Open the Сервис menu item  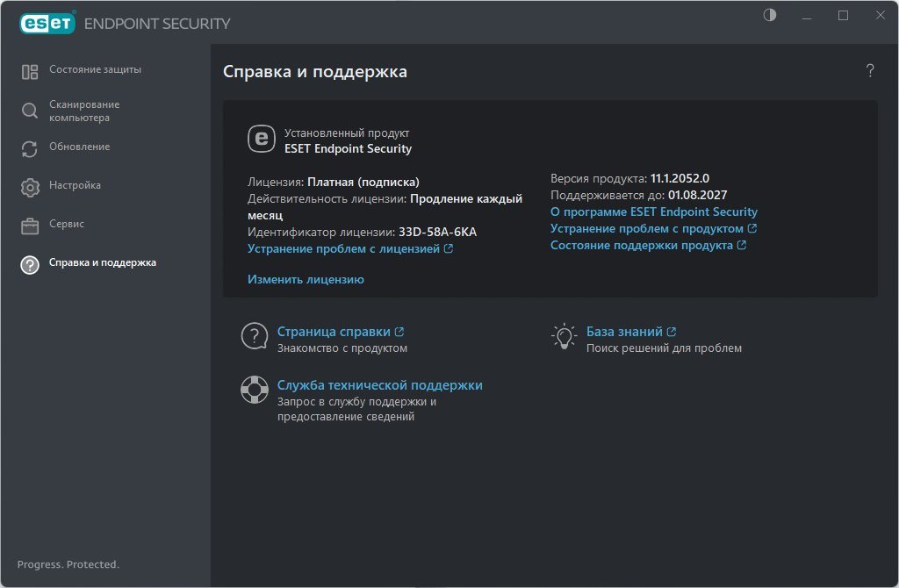pos(67,224)
